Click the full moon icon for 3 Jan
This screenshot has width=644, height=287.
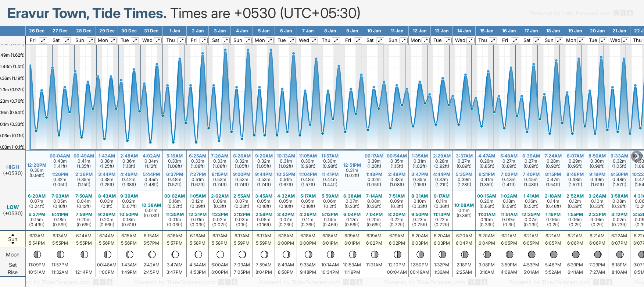click(220, 254)
